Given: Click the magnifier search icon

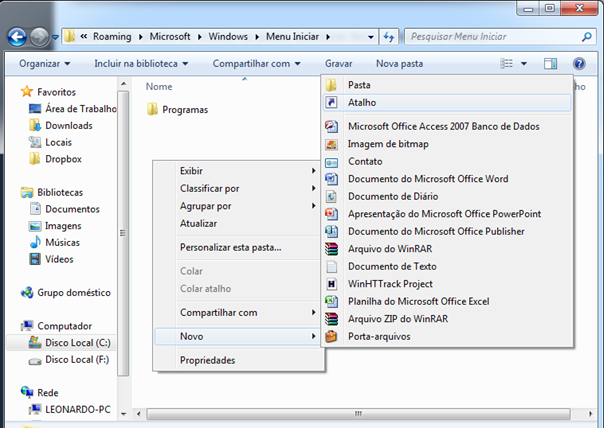Looking at the screenshot, I should pos(587,37).
